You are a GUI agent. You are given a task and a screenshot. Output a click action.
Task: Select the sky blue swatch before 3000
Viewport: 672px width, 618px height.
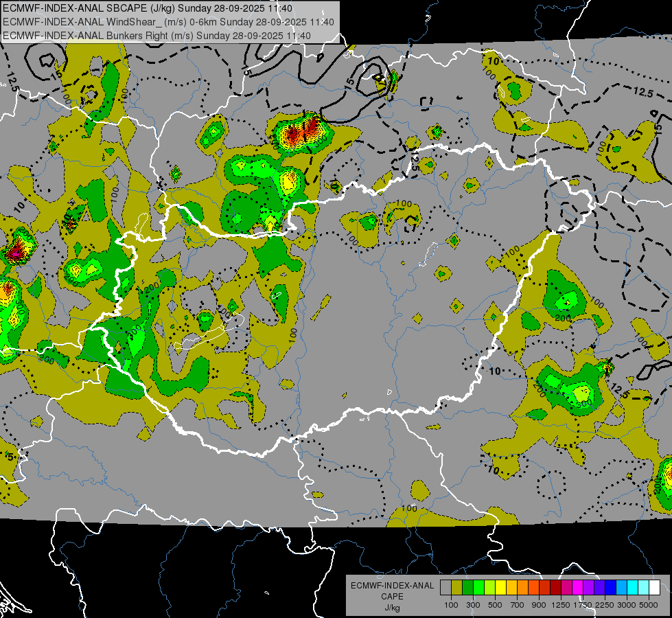coord(621,588)
